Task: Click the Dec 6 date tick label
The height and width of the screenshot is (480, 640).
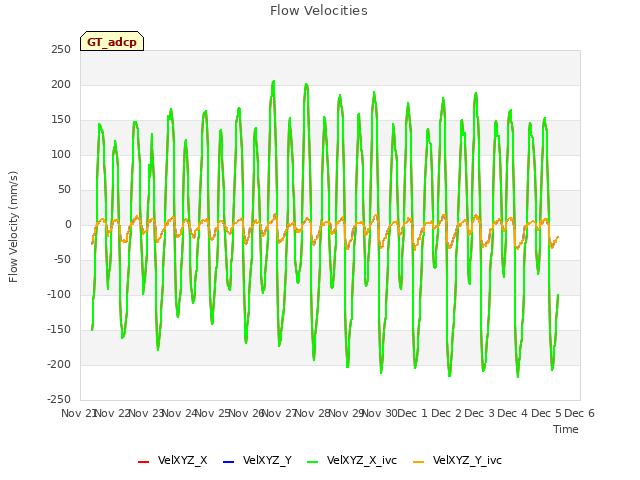Action: pos(580,413)
